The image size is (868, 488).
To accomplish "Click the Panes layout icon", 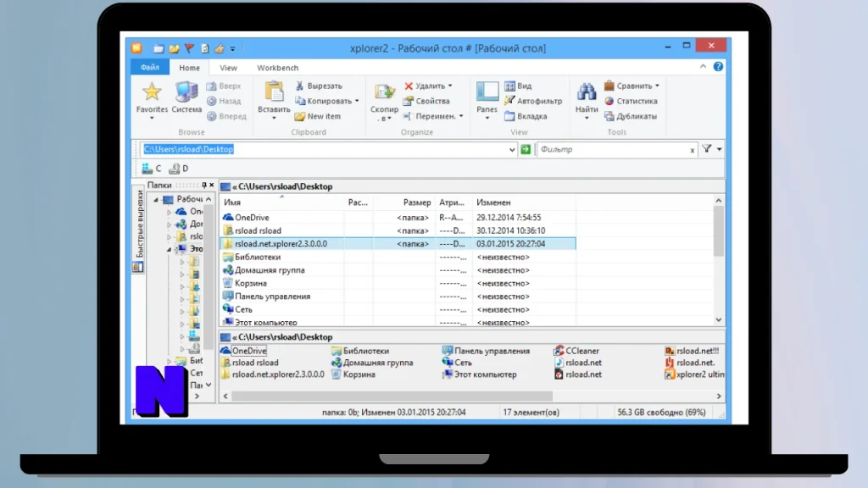I will [487, 92].
